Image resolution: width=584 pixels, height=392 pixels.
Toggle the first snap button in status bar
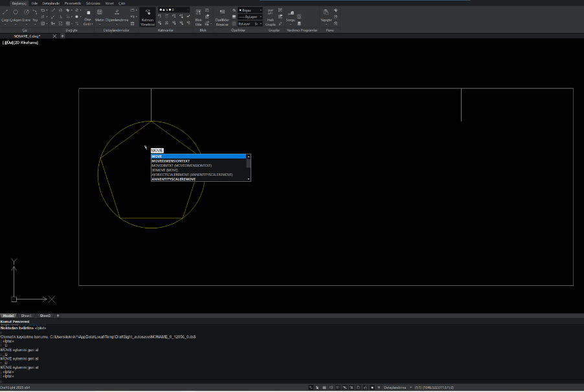[311, 387]
